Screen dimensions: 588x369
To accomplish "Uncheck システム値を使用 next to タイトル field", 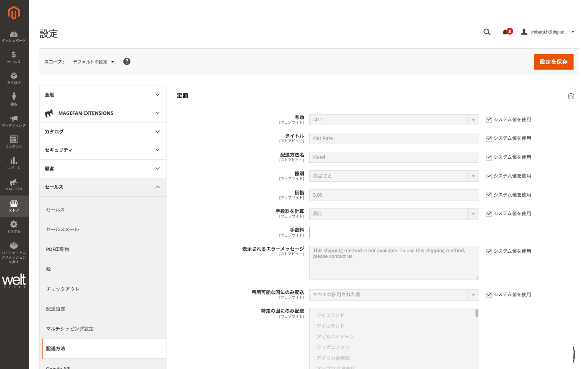I will (489, 138).
